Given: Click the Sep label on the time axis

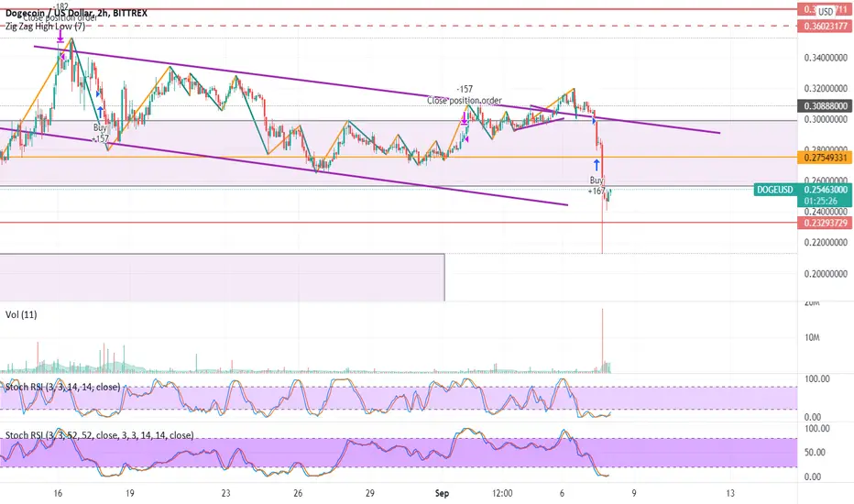Looking at the screenshot, I should coord(442,493).
